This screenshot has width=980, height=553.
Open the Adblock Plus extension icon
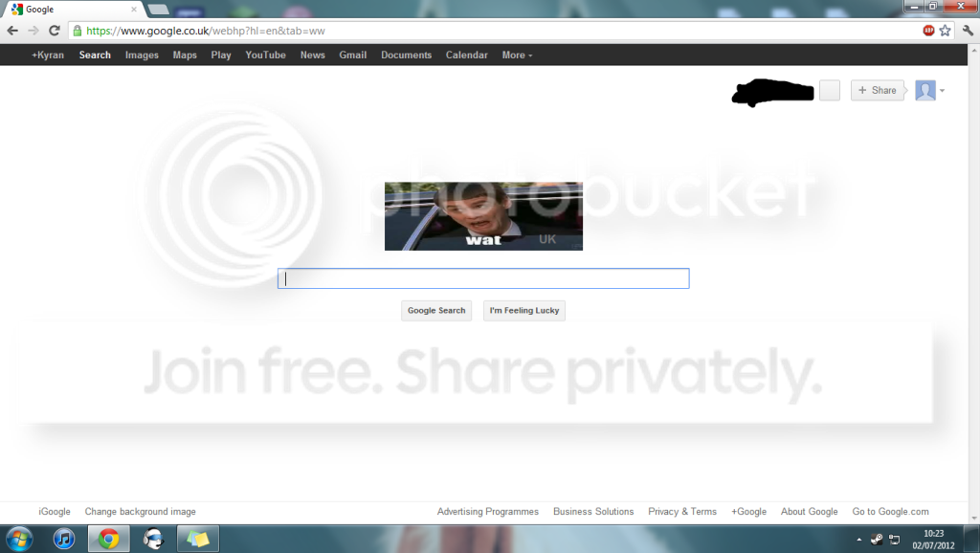[x=928, y=31]
